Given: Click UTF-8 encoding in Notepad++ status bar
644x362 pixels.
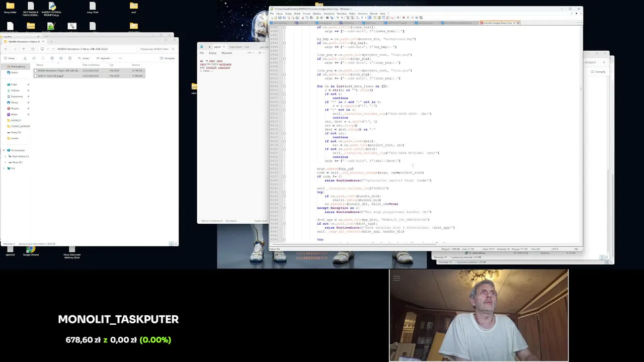Looking at the screenshot, I should point(555,249).
